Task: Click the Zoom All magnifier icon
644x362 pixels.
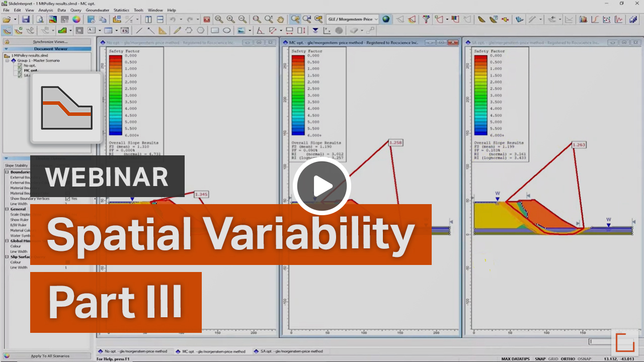Action: pyautogui.click(x=219, y=19)
